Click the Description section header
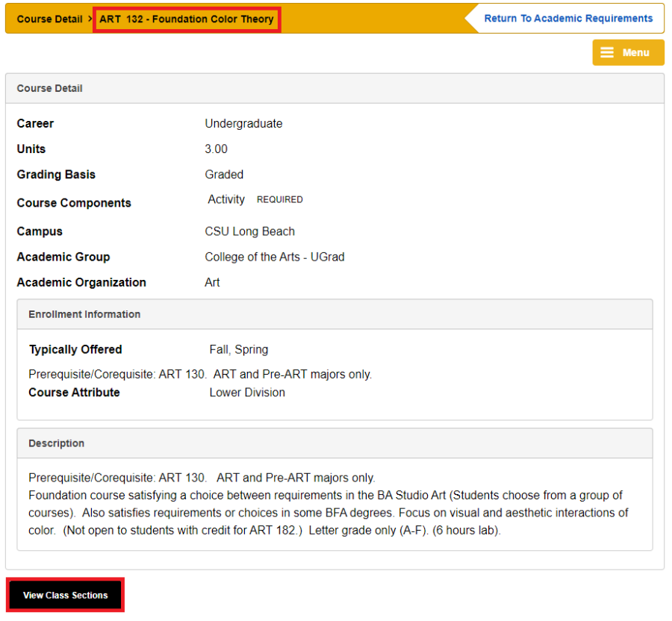The image size is (672, 621). click(335, 443)
